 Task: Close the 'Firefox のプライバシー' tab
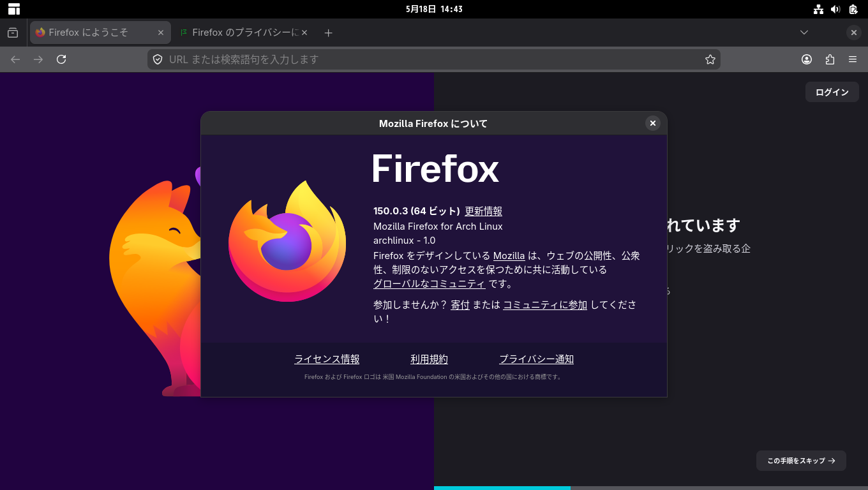pyautogui.click(x=304, y=33)
